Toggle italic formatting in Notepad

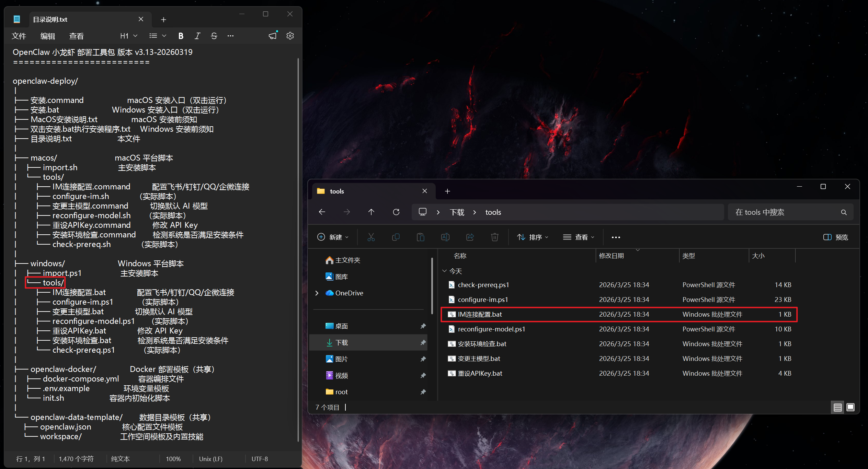(197, 36)
